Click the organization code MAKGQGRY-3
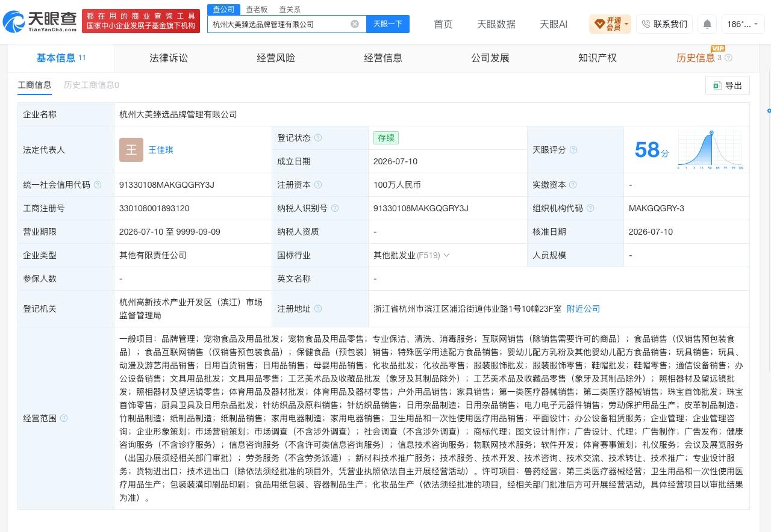Viewport: 771px width, 532px height. click(x=657, y=208)
